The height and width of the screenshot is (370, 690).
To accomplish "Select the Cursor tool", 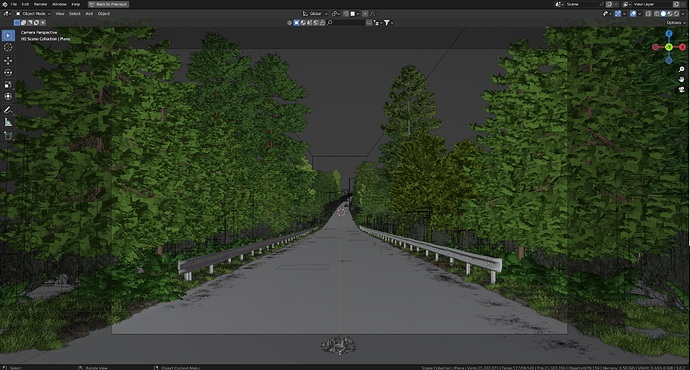I will coord(8,47).
